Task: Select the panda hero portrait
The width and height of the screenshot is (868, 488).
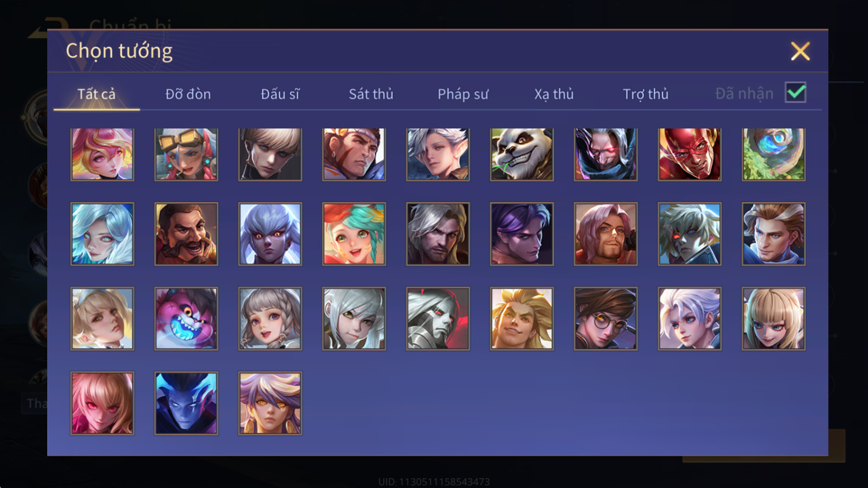Action: point(522,154)
